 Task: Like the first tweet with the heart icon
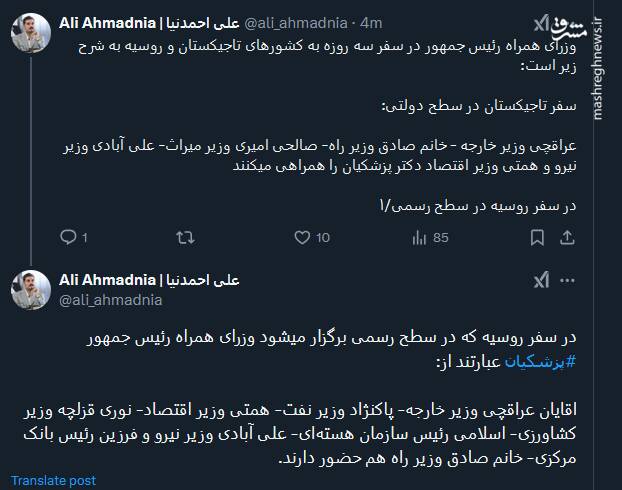[301, 237]
